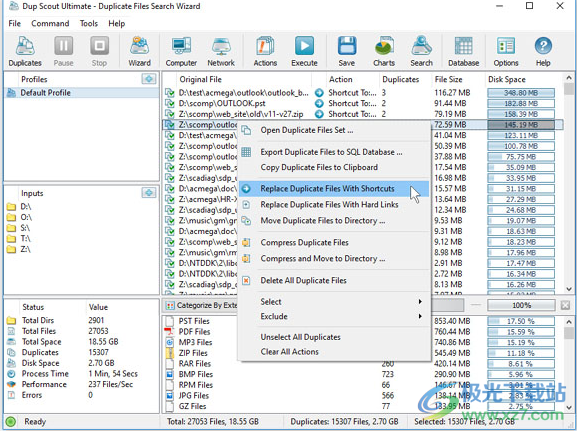Click the Save toolbar icon
The height and width of the screenshot is (431, 577).
(347, 52)
